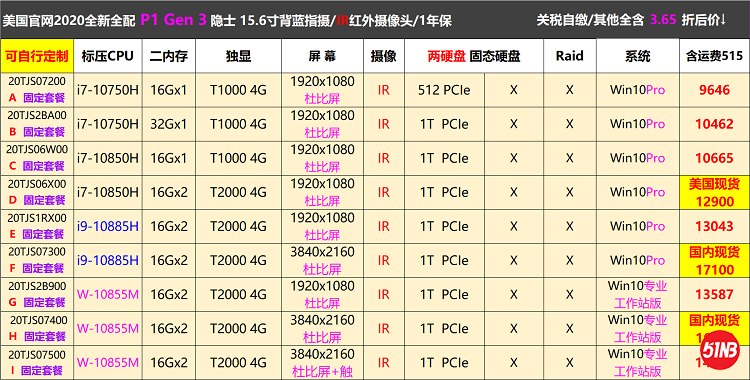Click the 32Gx1 memory cell
750x380 pixels.
pyautogui.click(x=168, y=124)
